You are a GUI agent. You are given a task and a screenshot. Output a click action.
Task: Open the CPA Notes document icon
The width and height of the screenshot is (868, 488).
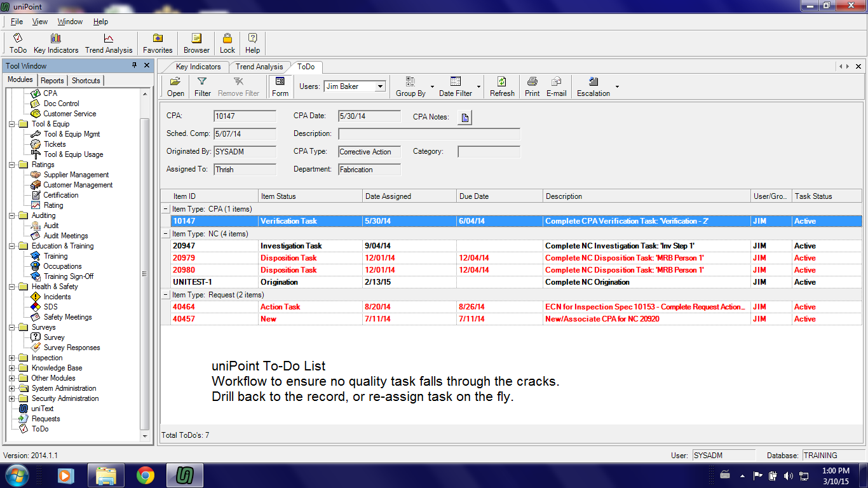pyautogui.click(x=465, y=117)
